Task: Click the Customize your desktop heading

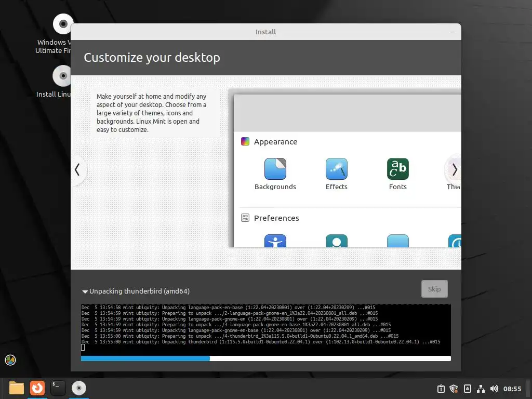Action: click(152, 58)
